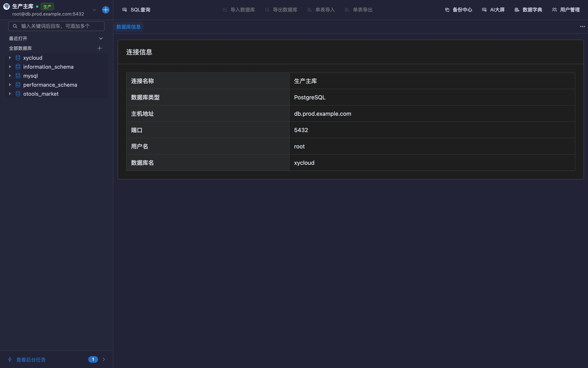Switch to the 数据库信息 tab
This screenshot has height=368, width=588.
pos(129,27)
